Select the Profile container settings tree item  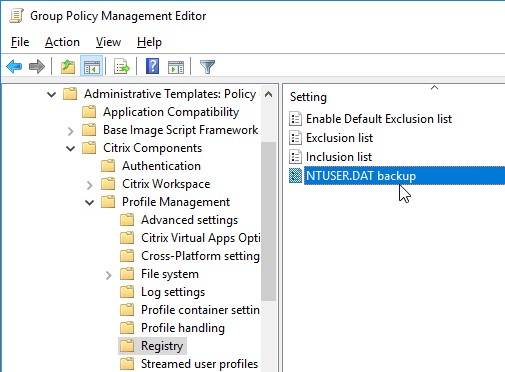tap(200, 310)
